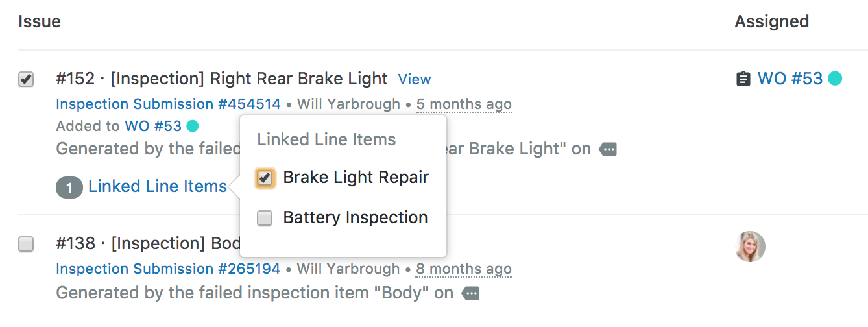Click the clipboard icon beside WO #53

[743, 79]
